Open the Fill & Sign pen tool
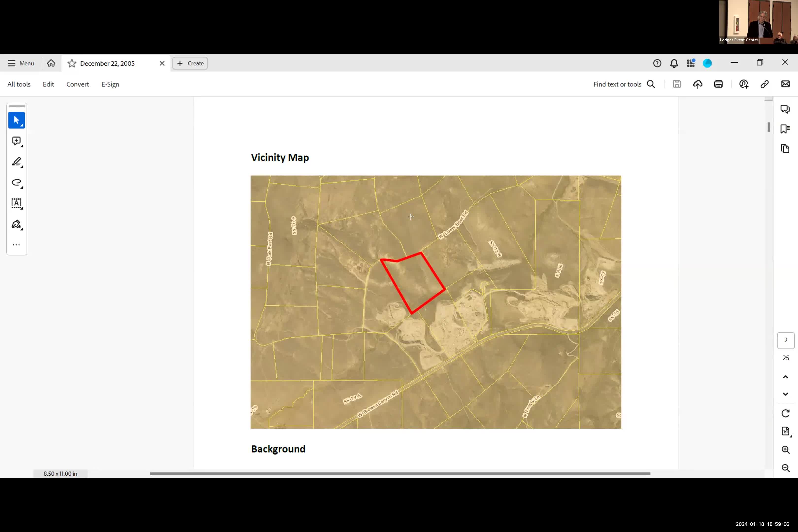Screen dimensions: 798x532 click(x=16, y=224)
